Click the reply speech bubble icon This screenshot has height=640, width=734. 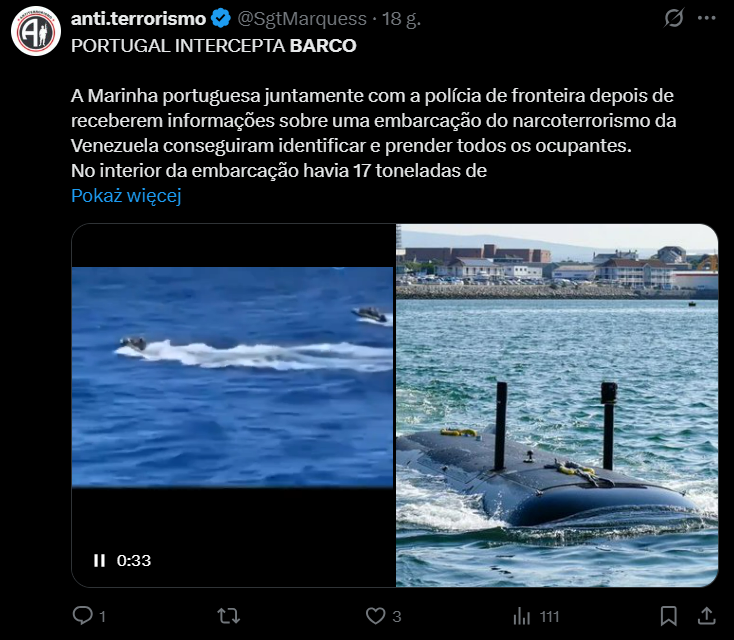tap(82, 615)
